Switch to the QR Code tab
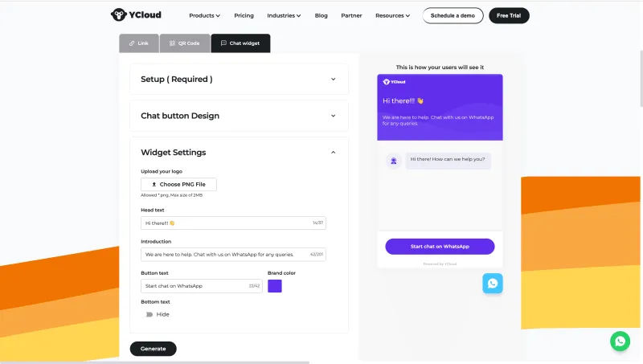This screenshot has height=364, width=643. pos(184,43)
